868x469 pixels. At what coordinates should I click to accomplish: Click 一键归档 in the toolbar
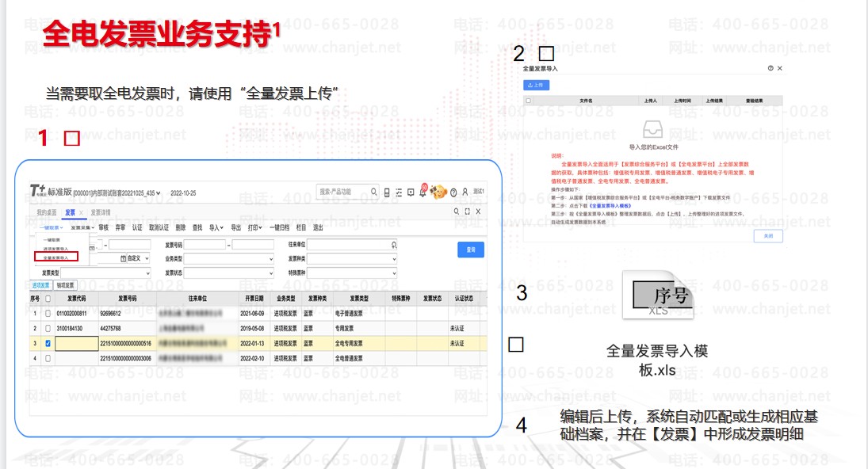(280, 228)
